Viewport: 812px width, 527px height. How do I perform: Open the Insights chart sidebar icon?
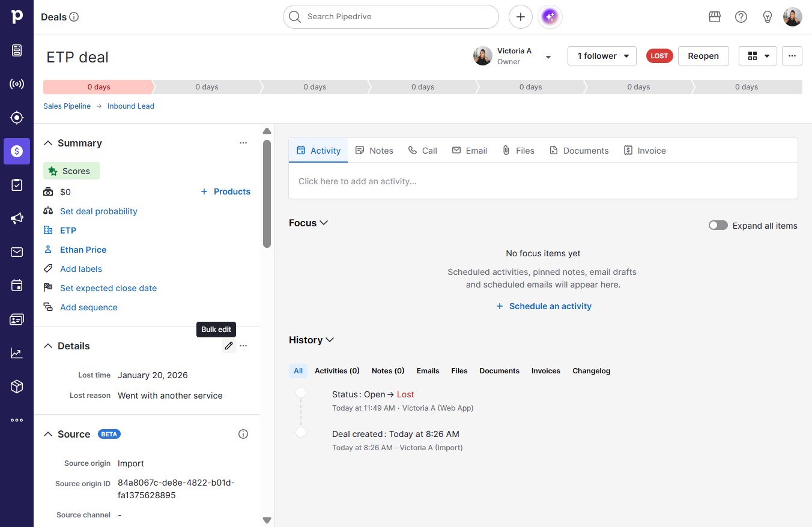(x=17, y=353)
